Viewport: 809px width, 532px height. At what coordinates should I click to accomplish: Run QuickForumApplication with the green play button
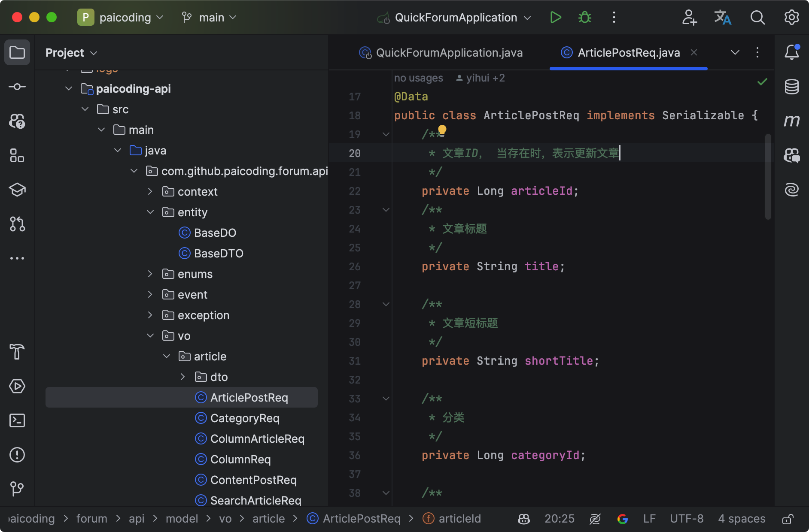coord(556,18)
